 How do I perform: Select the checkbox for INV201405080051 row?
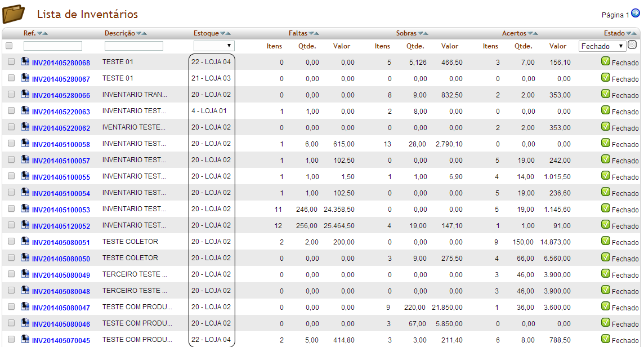coord(11,242)
